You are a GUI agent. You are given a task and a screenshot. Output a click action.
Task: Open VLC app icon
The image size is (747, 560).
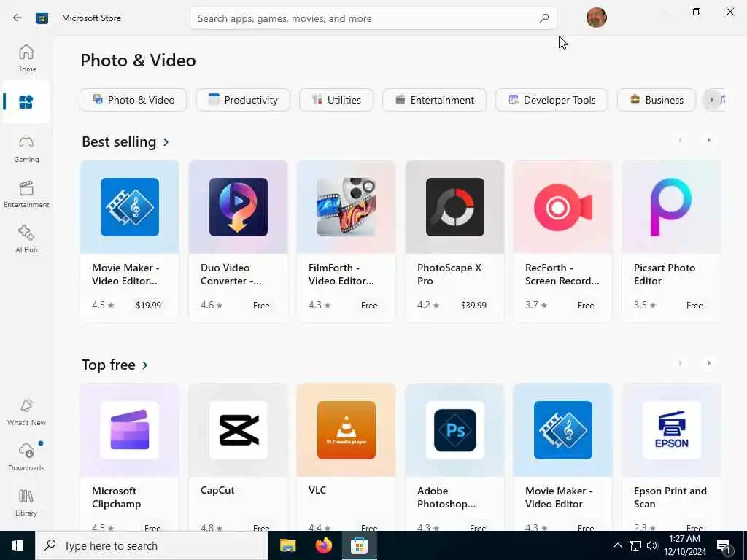pyautogui.click(x=347, y=430)
